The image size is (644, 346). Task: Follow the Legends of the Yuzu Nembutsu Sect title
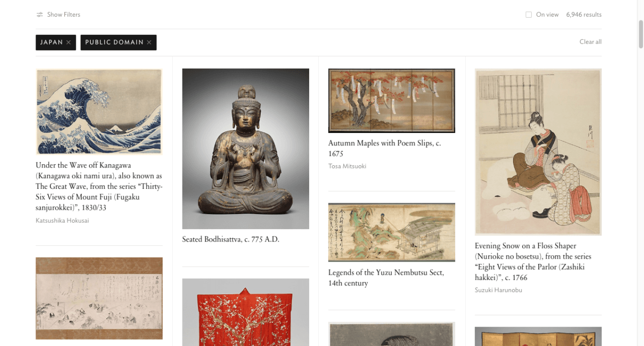(x=386, y=278)
